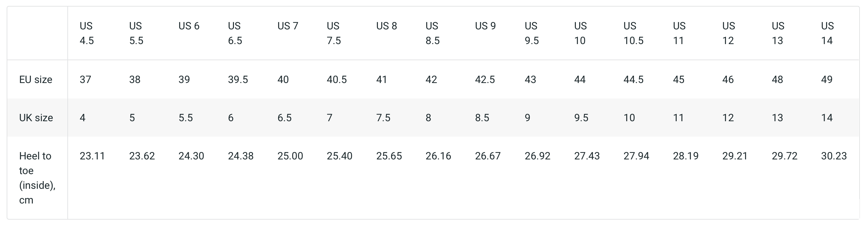868x227 pixels.
Task: Select the US 7 column header
Action: [x=288, y=26]
